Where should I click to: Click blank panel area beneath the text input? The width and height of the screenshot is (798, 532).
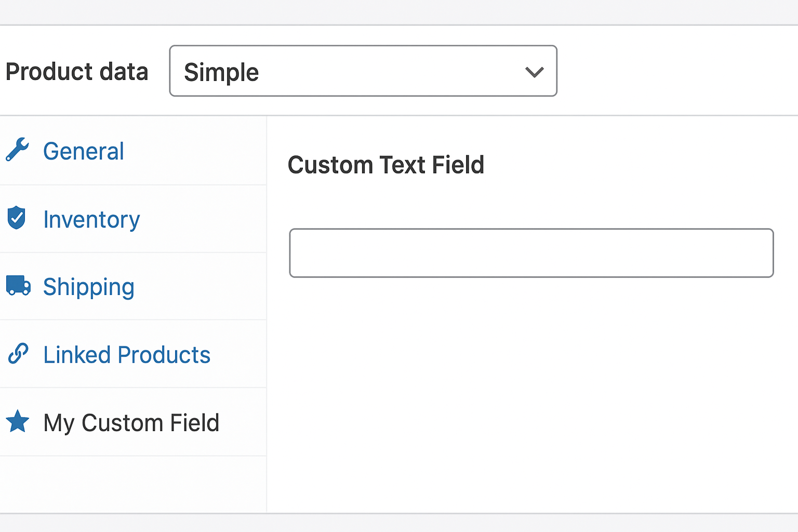coord(531,395)
